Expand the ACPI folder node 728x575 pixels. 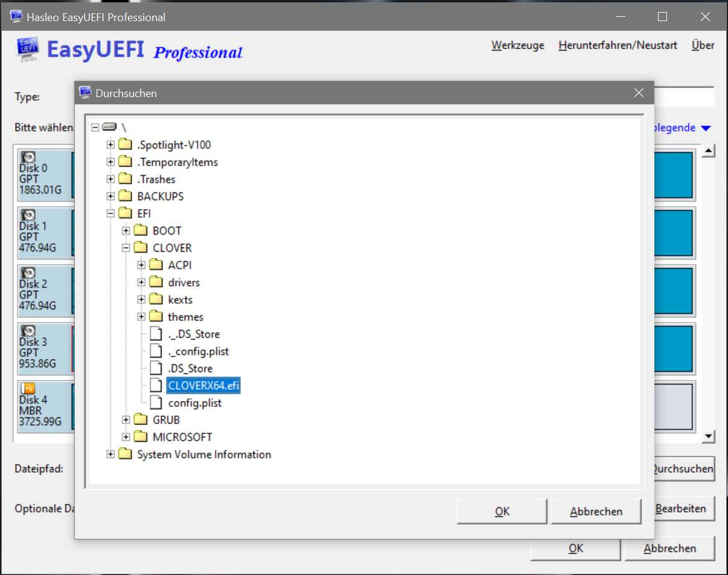[142, 265]
